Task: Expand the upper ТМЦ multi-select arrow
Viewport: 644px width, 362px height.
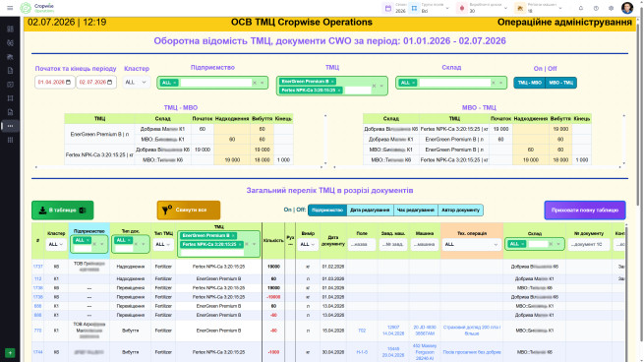Action: click(x=381, y=86)
